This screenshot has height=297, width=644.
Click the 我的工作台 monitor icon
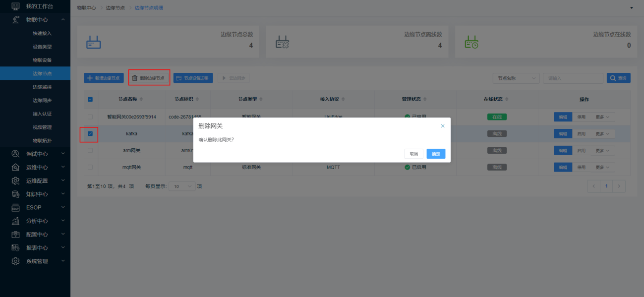[15, 6]
